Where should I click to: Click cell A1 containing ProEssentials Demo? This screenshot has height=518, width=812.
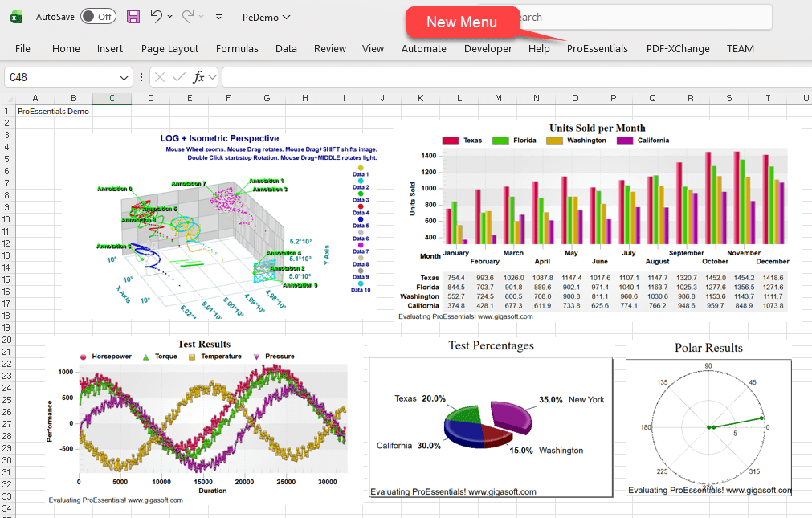[x=35, y=112]
